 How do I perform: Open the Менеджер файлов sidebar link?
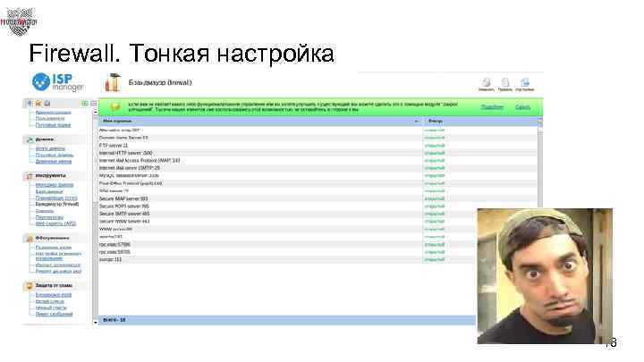click(x=55, y=185)
